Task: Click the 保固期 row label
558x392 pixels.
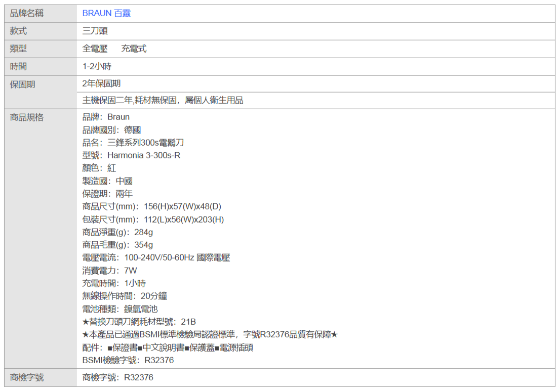Action: (x=22, y=84)
